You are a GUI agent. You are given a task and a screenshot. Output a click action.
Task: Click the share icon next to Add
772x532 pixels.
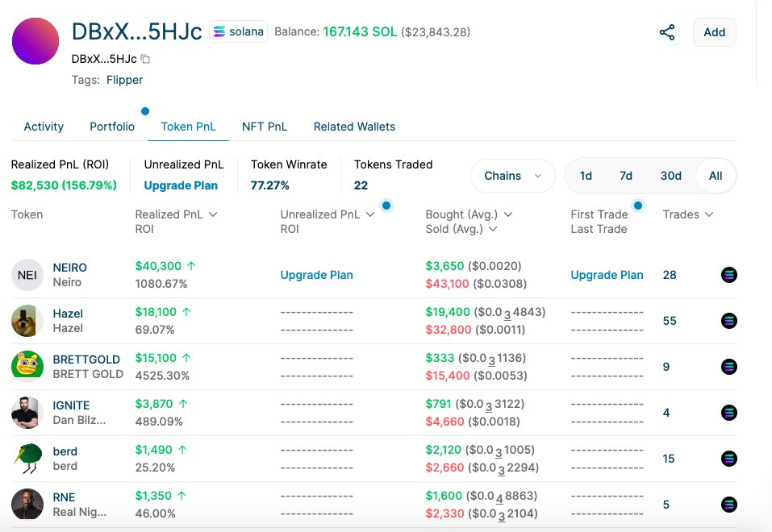coord(666,32)
